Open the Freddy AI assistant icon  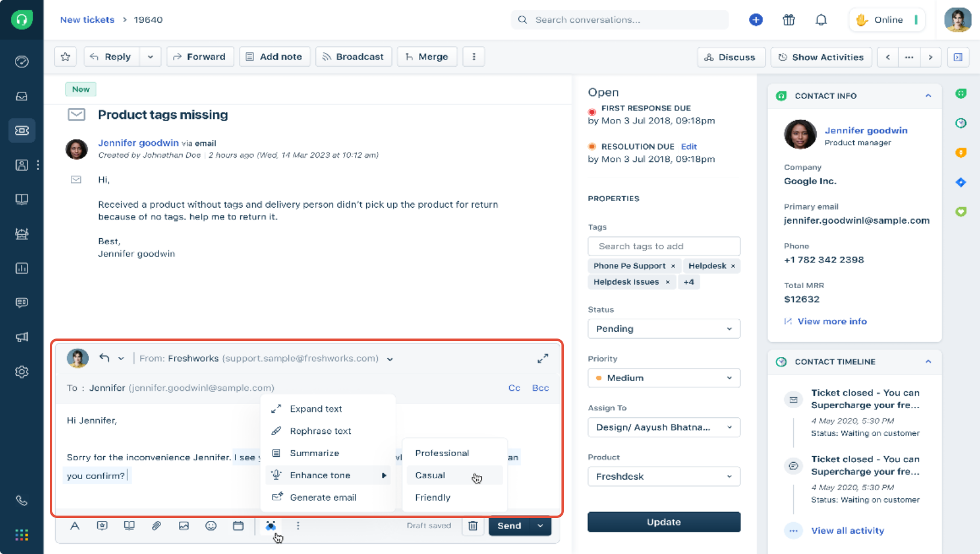pyautogui.click(x=271, y=526)
